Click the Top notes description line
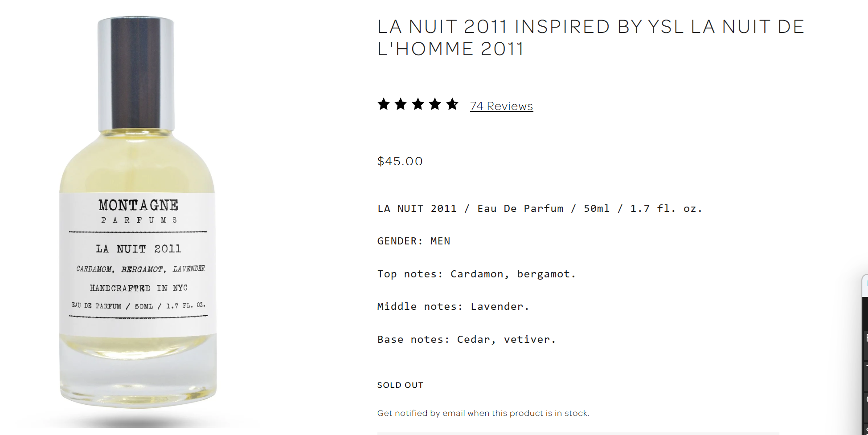The height and width of the screenshot is (435, 868). click(476, 274)
